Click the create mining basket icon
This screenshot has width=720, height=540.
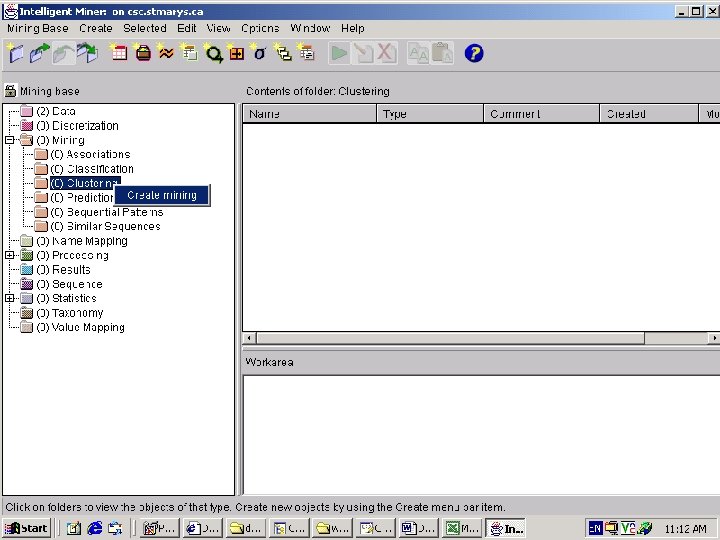(x=143, y=53)
